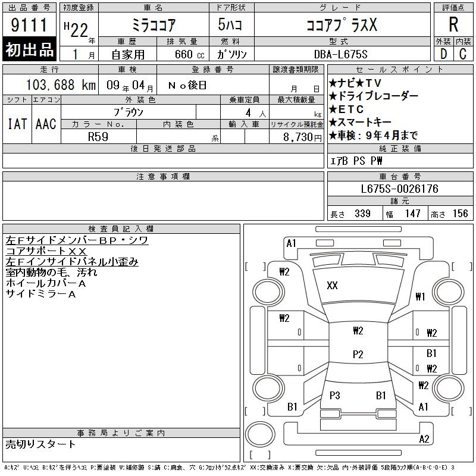Click the seating capacity 4 人
476x476 pixels.
[x=256, y=113]
